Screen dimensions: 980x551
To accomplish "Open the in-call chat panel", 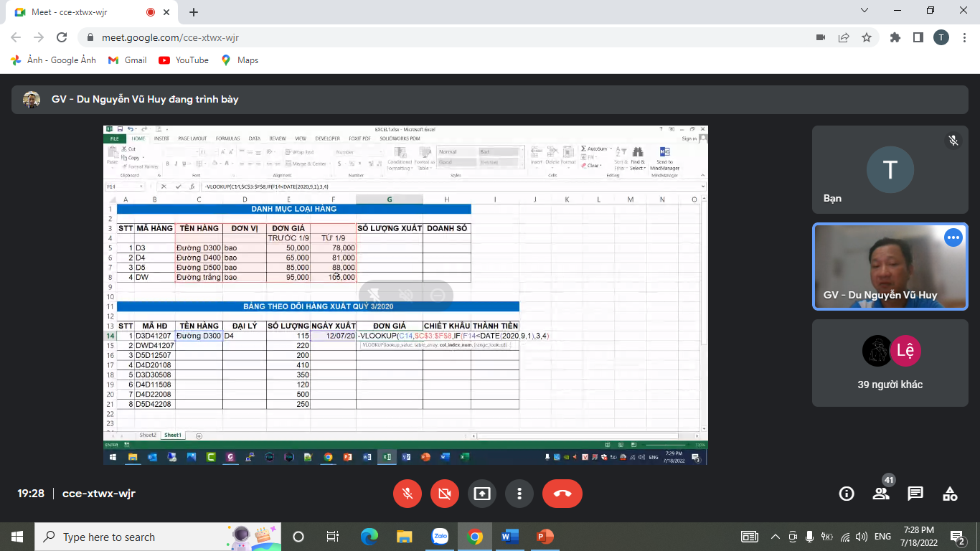I will 915,494.
